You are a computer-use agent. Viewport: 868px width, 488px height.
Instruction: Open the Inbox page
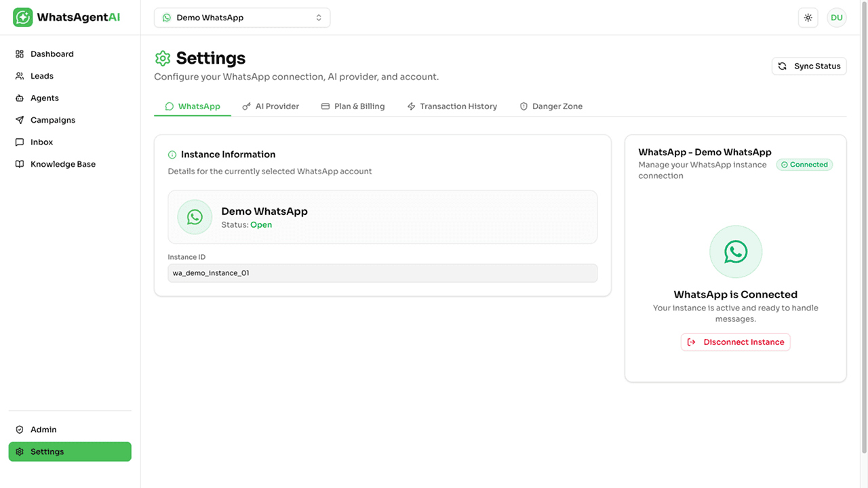(x=70, y=142)
